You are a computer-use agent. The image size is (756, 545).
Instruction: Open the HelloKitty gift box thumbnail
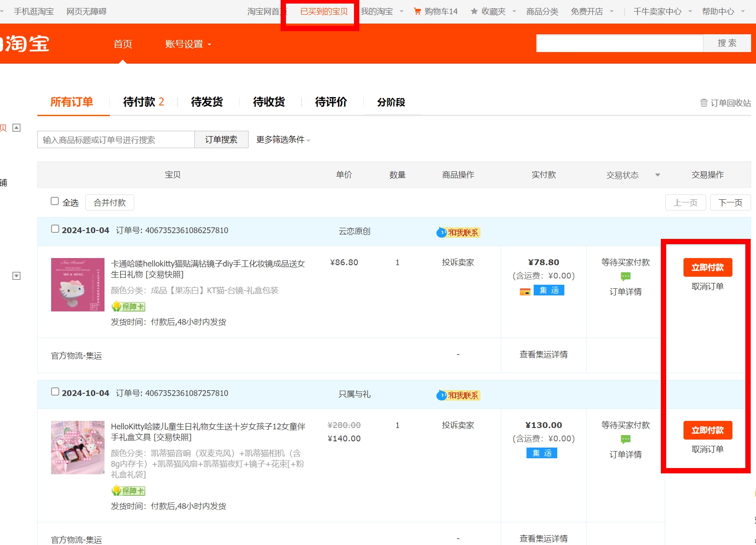click(x=78, y=448)
